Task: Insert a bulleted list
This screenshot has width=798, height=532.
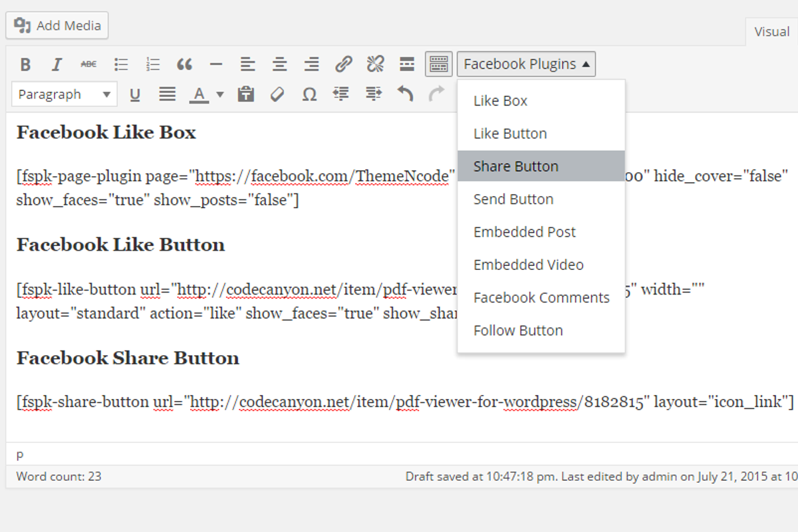Action: [x=121, y=64]
